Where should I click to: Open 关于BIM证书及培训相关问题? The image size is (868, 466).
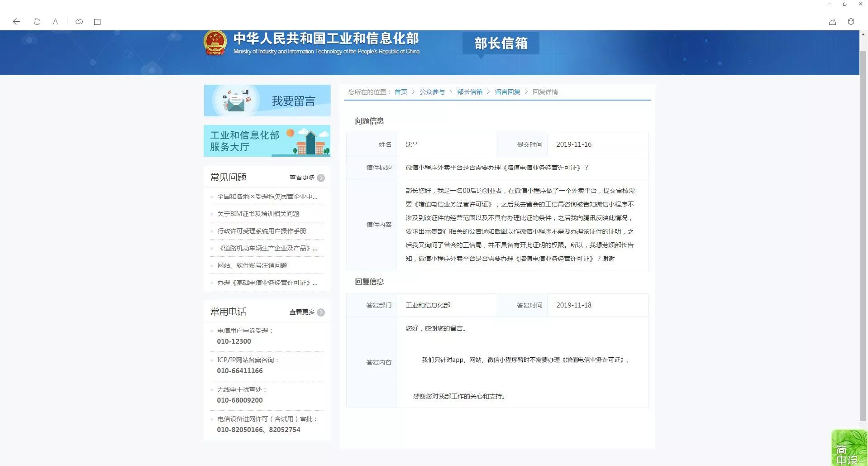click(258, 214)
